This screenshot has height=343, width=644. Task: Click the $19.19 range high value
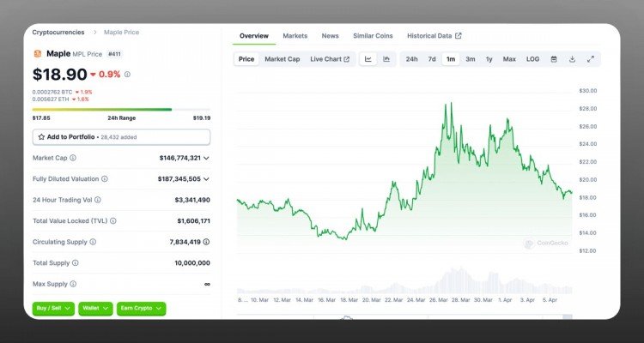point(202,118)
